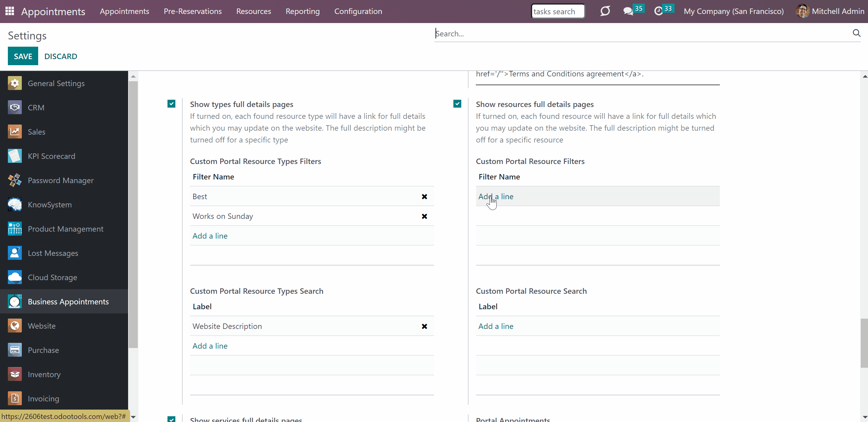Open the KnowSystem brain icon

click(15, 205)
